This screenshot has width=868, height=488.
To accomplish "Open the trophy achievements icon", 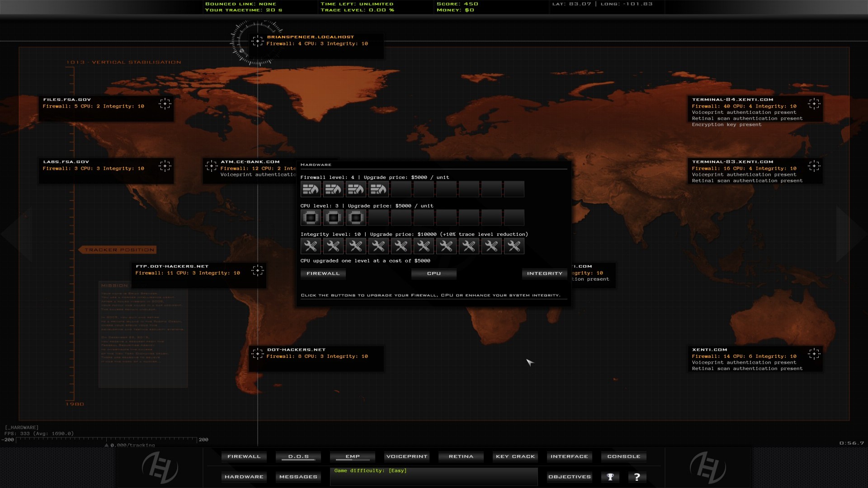I will tap(610, 477).
